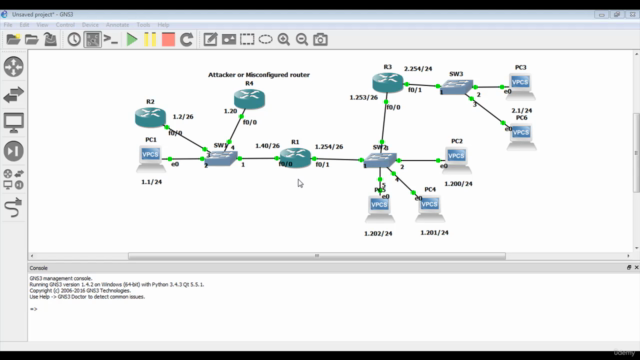Click the right arrow of horizontal scrollbar
The image size is (640, 360).
(629, 256)
